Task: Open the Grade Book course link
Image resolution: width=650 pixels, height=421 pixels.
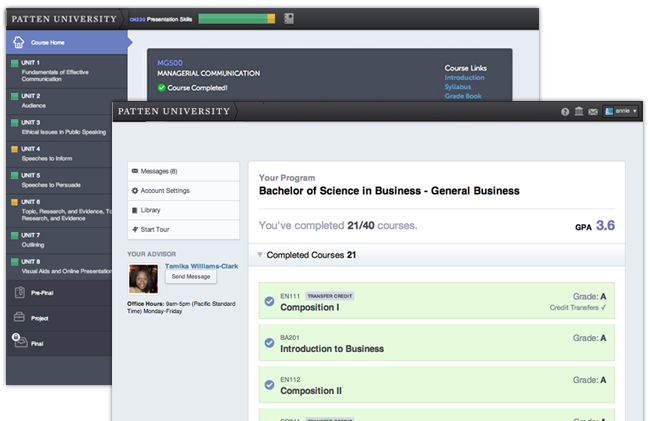Action: [x=463, y=96]
